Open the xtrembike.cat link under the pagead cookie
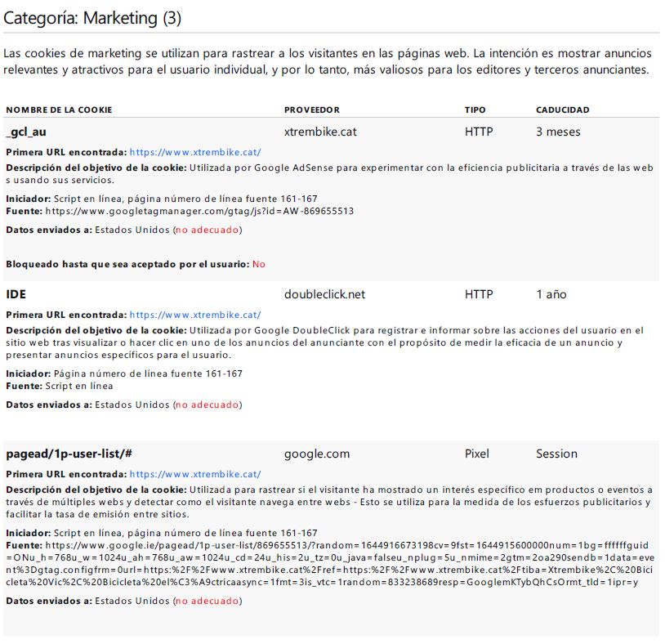The image size is (665, 644). coord(194,474)
